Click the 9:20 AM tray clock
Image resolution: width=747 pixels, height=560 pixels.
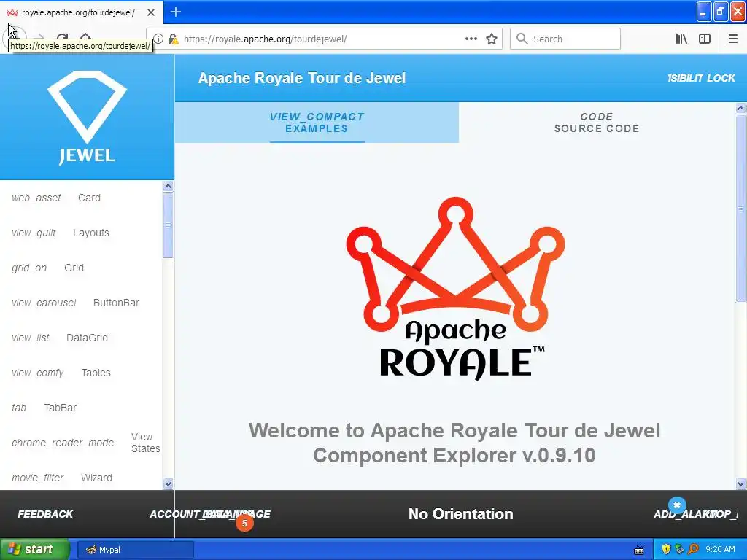coord(720,549)
